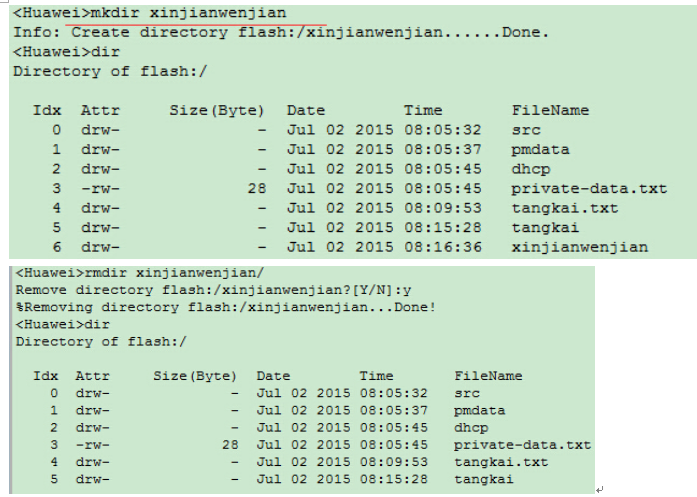Click the FileName header in the listing after rmdir
Image resolution: width=697 pixels, height=497 pixels.
click(x=488, y=376)
